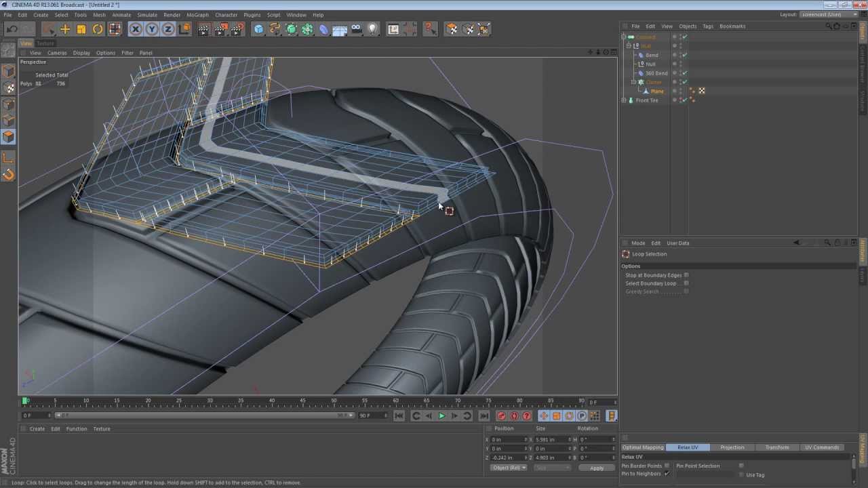Image resolution: width=868 pixels, height=488 pixels.
Task: Toggle Bend deformer enable checkmark
Action: [x=684, y=55]
